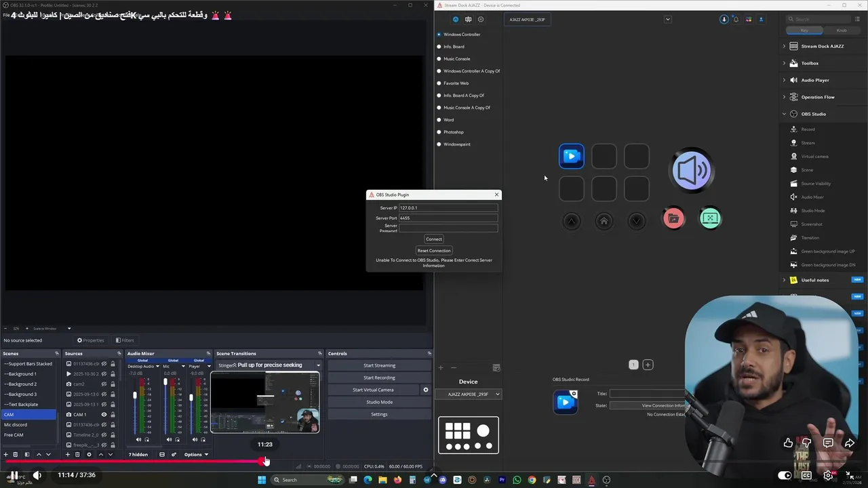This screenshot has width=868, height=488.
Task: Mute Desktop Audio speaker icon
Action: click(x=138, y=439)
